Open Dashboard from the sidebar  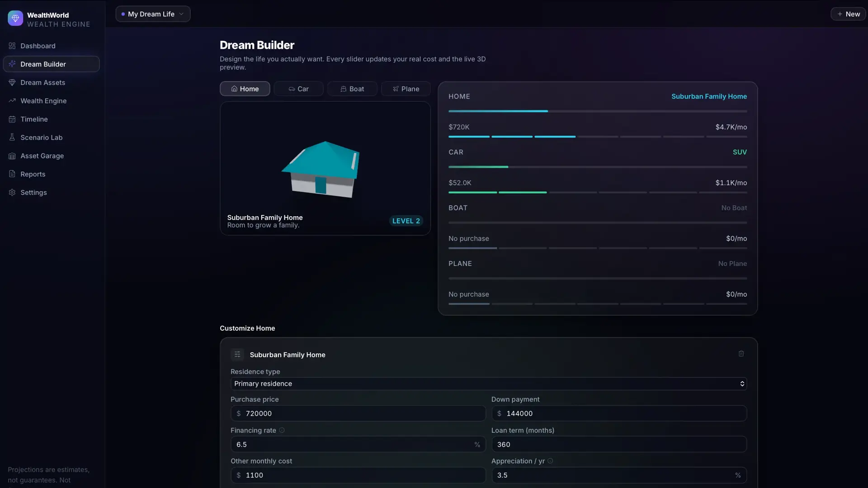click(x=51, y=46)
